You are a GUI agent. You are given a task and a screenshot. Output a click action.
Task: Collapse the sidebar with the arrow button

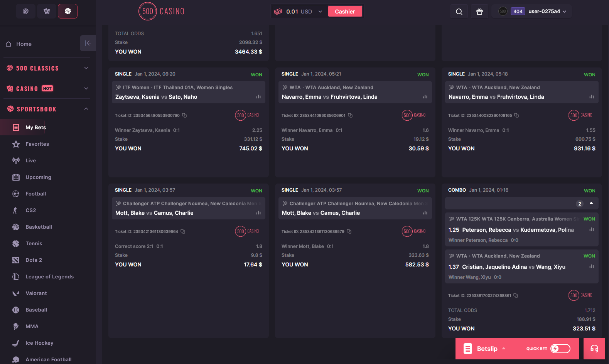[88, 43]
